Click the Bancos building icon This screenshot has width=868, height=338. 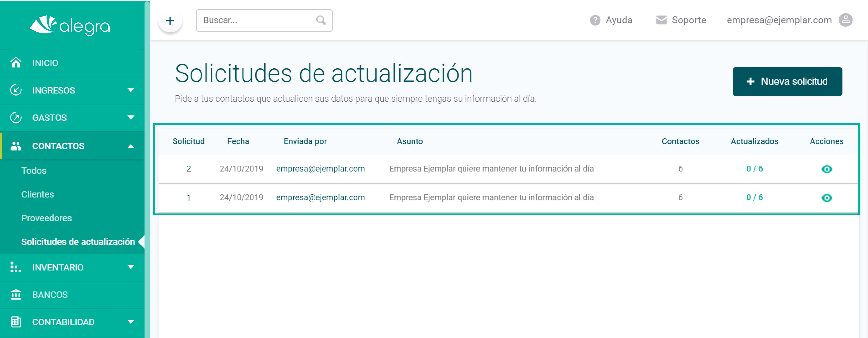click(16, 295)
